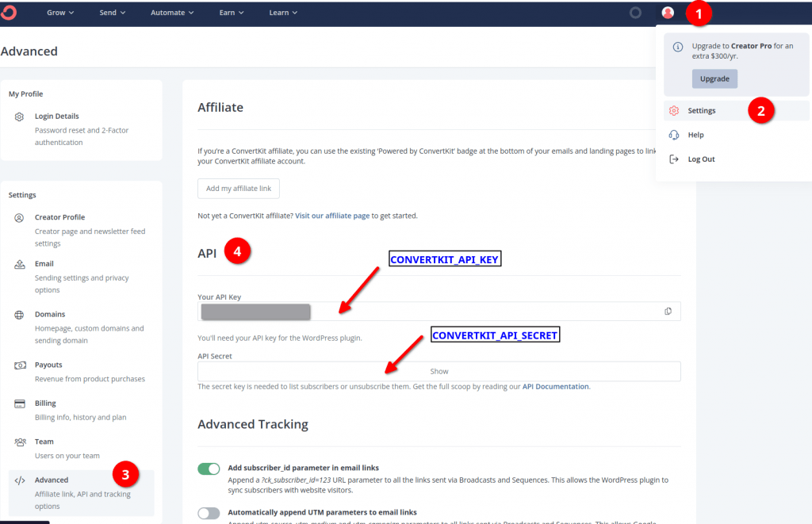The image size is (812, 524).
Task: Click the Login Details gear icon
Action: [19, 117]
